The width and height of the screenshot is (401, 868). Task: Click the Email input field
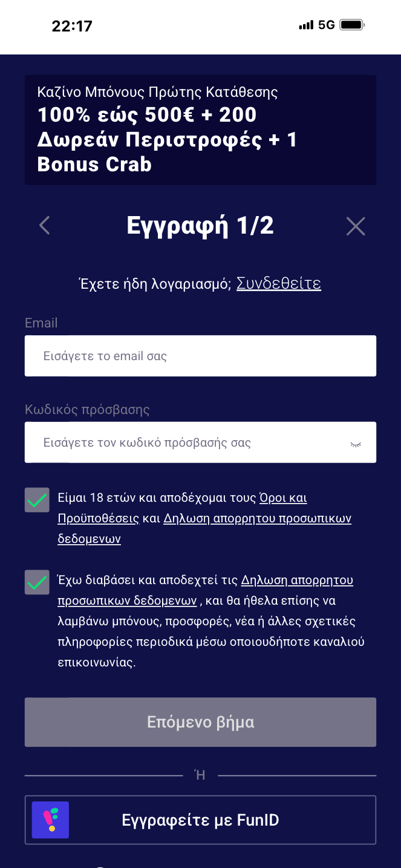(200, 356)
